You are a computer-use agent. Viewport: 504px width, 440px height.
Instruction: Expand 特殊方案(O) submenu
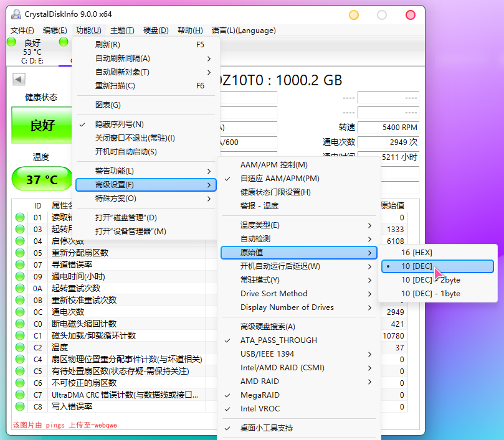pyautogui.click(x=146, y=199)
